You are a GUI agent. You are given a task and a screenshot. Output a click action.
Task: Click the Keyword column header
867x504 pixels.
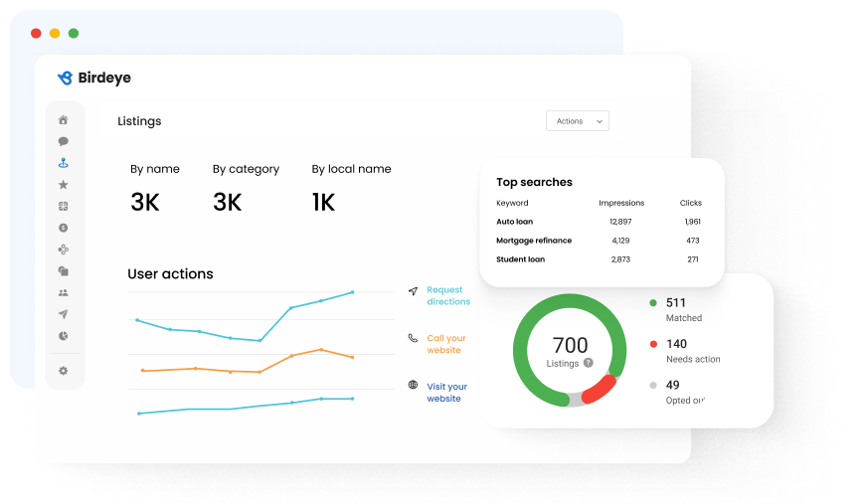pyautogui.click(x=512, y=203)
